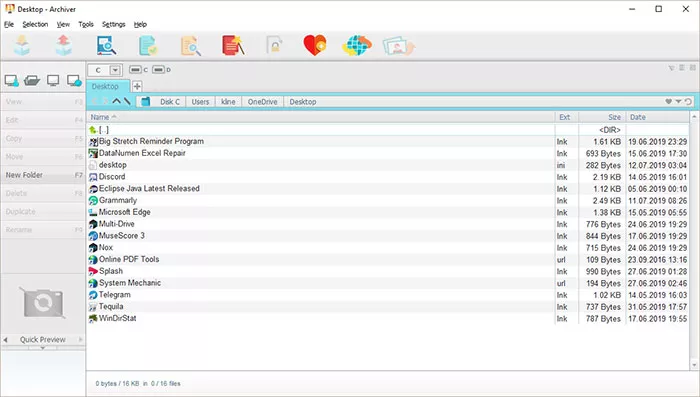Open the Selection menu
The image size is (700, 397).
(35, 24)
